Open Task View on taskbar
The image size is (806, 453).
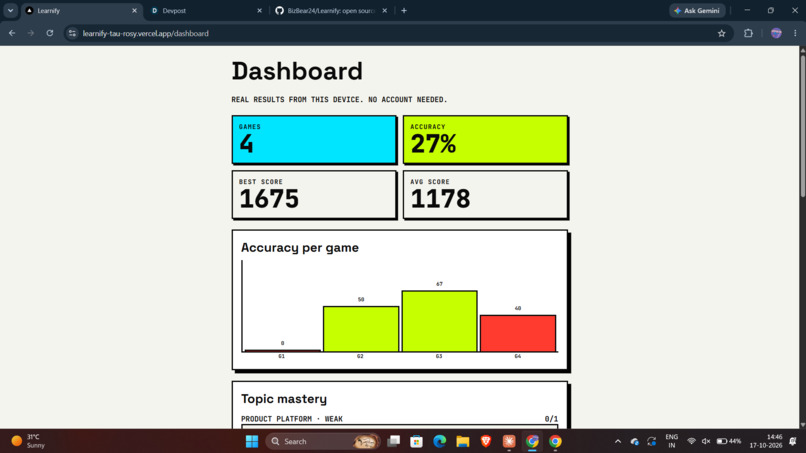point(394,441)
